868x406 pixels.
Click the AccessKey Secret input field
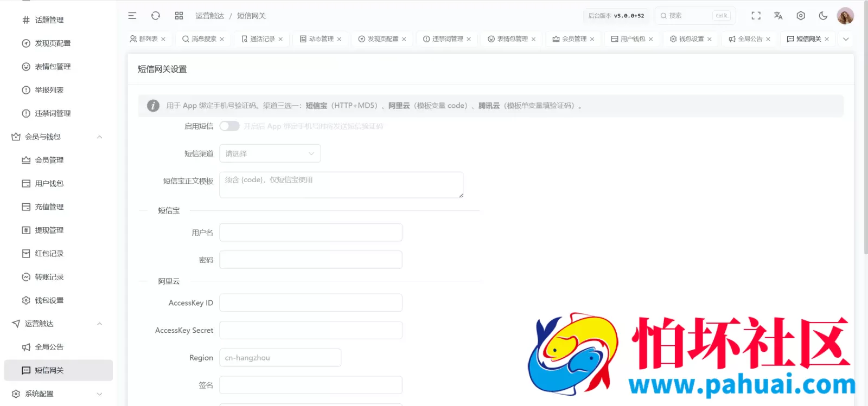point(311,330)
